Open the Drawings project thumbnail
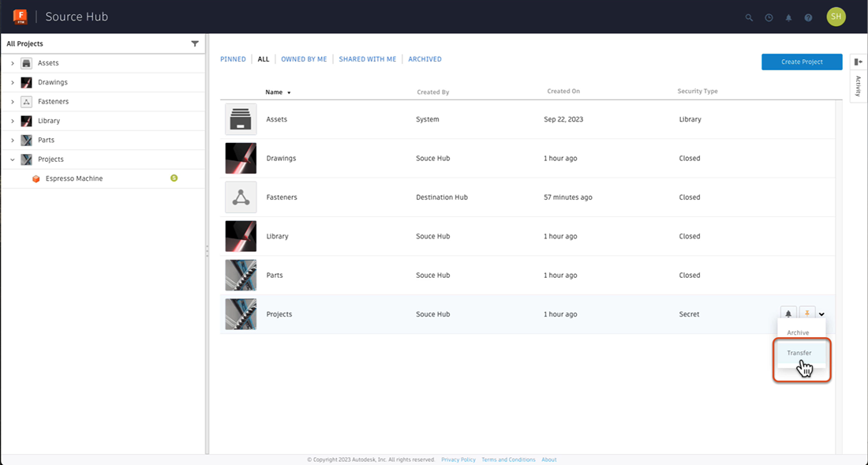868x465 pixels. (x=241, y=159)
